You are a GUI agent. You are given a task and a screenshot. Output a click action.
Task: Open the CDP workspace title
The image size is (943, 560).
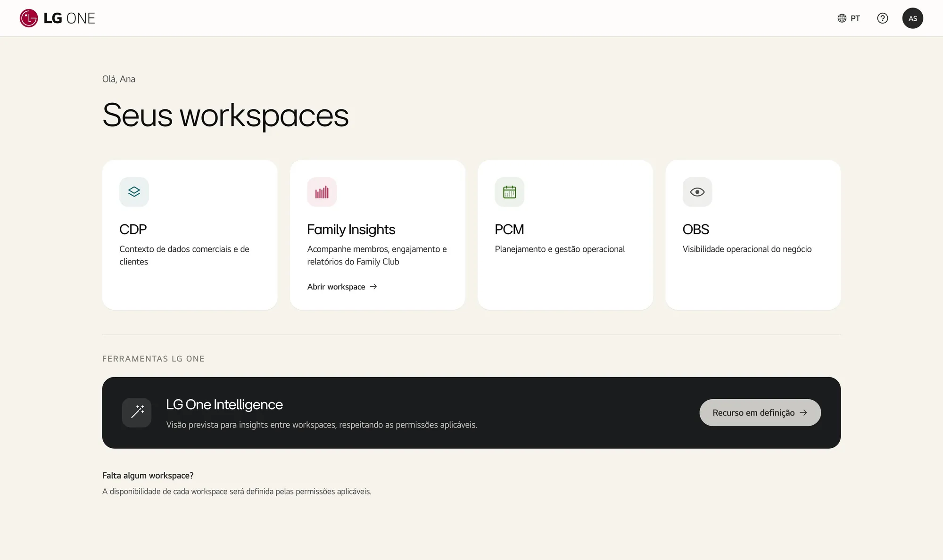pos(133,230)
